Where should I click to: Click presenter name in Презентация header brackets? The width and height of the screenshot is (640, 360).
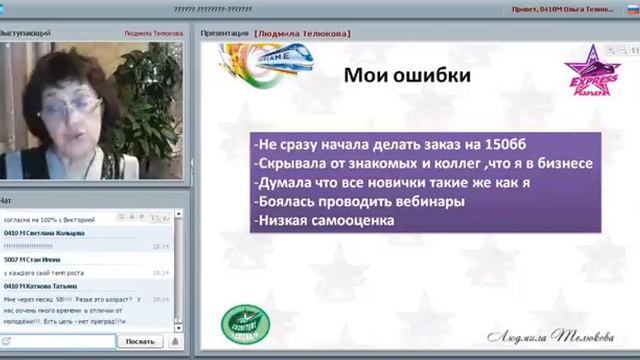302,34
